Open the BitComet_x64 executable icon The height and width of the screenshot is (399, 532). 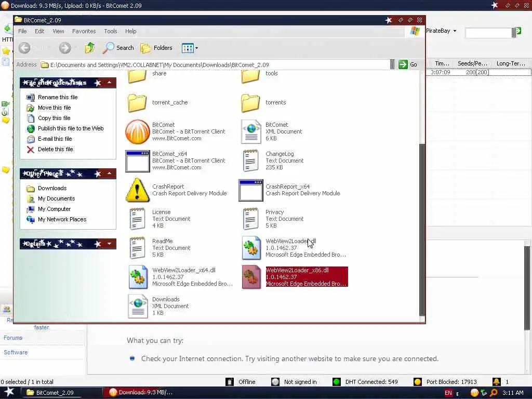coord(137,161)
